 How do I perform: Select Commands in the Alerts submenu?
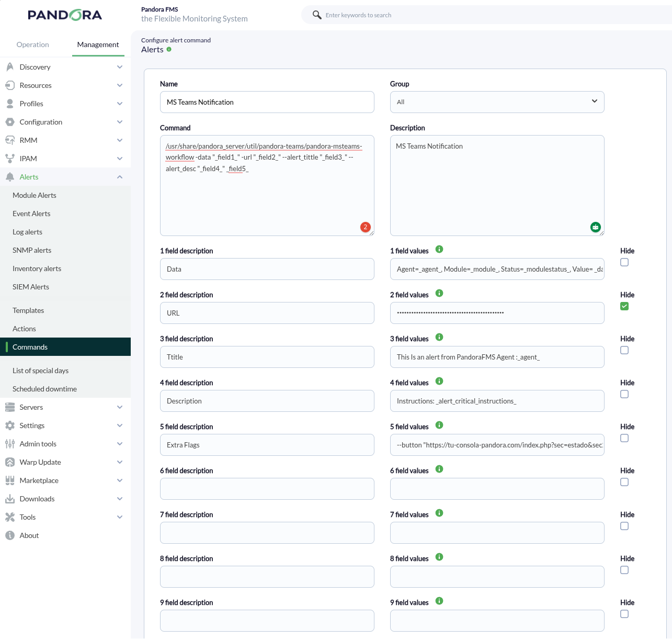(x=65, y=347)
